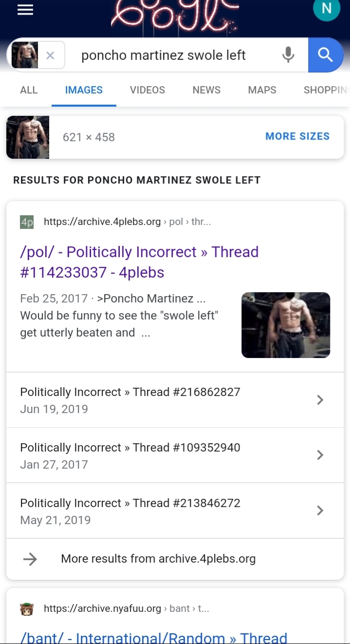Expand Thread #213846272 result

pyautogui.click(x=320, y=511)
